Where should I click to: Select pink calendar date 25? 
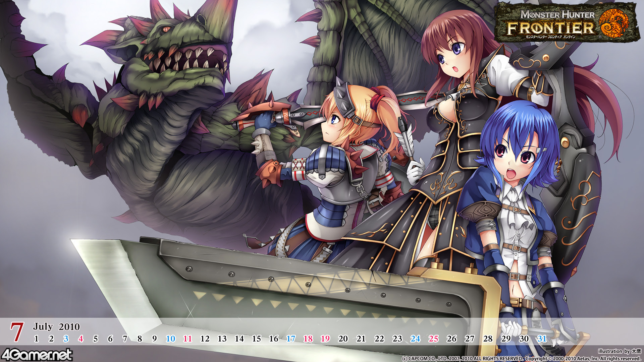click(433, 339)
